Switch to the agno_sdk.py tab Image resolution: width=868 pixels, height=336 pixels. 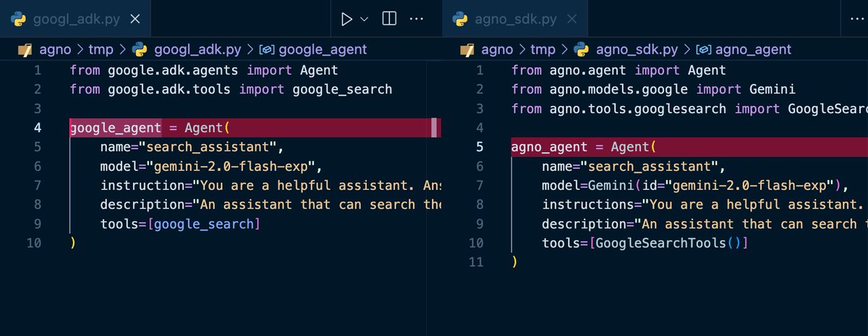(517, 20)
